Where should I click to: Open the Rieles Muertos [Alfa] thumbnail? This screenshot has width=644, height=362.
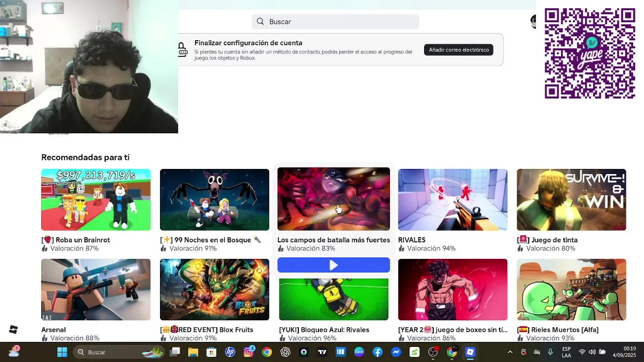coord(572,290)
